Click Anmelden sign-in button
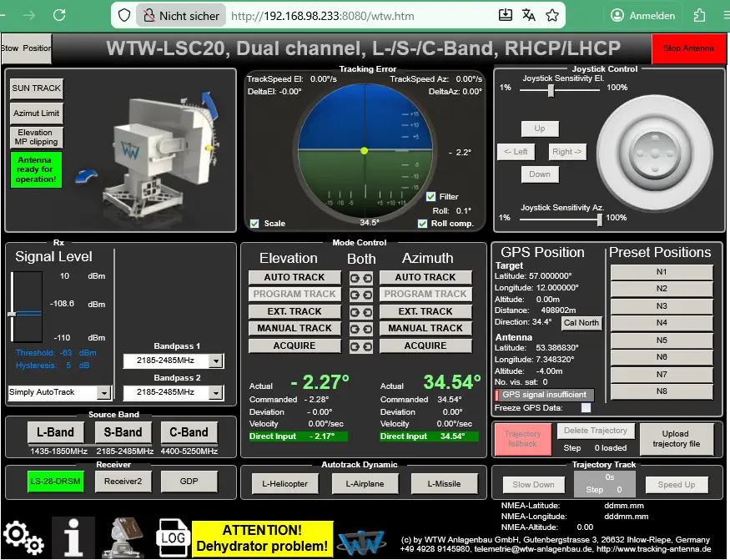 (x=643, y=16)
